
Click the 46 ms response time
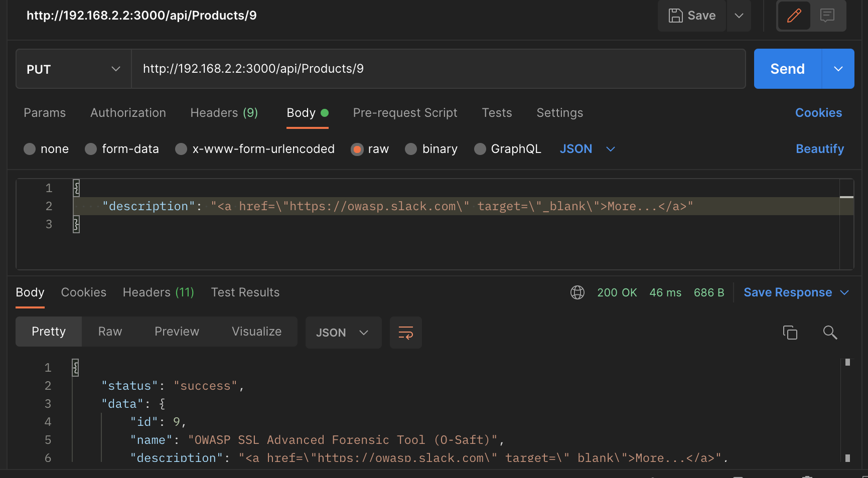click(665, 292)
